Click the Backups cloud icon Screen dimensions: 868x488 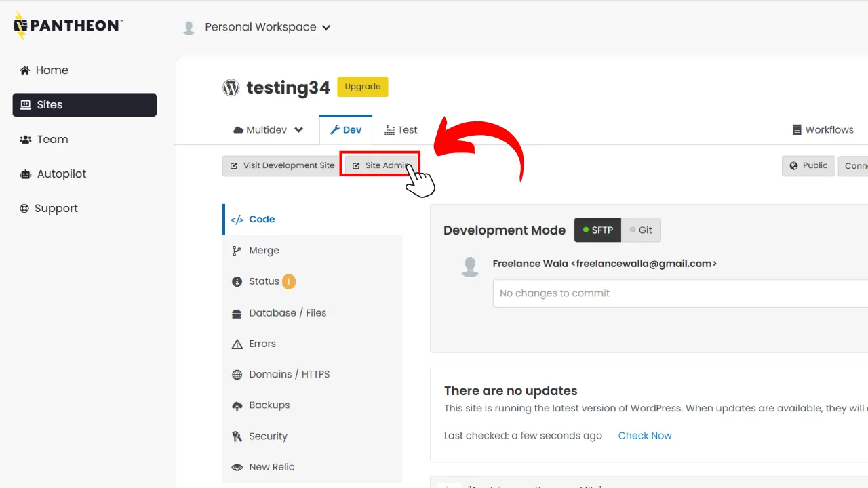pyautogui.click(x=237, y=406)
